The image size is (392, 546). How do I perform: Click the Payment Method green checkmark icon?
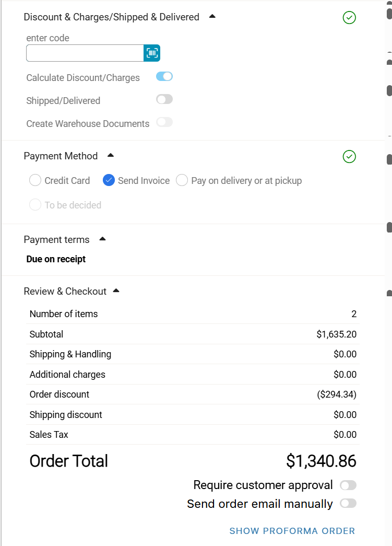tap(349, 157)
